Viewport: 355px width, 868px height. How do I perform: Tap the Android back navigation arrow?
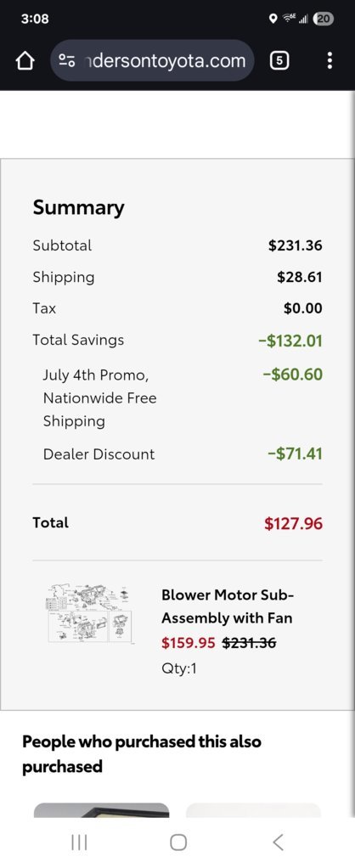(278, 843)
